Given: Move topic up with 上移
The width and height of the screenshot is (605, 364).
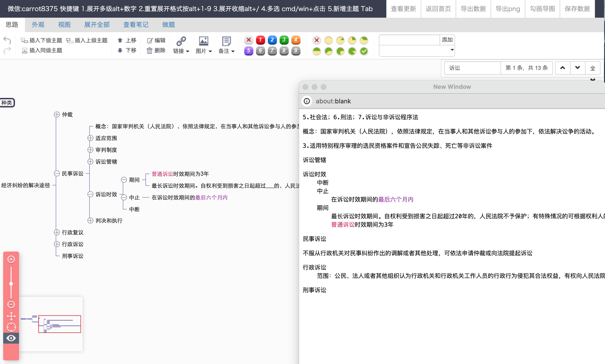Looking at the screenshot, I should (127, 40).
